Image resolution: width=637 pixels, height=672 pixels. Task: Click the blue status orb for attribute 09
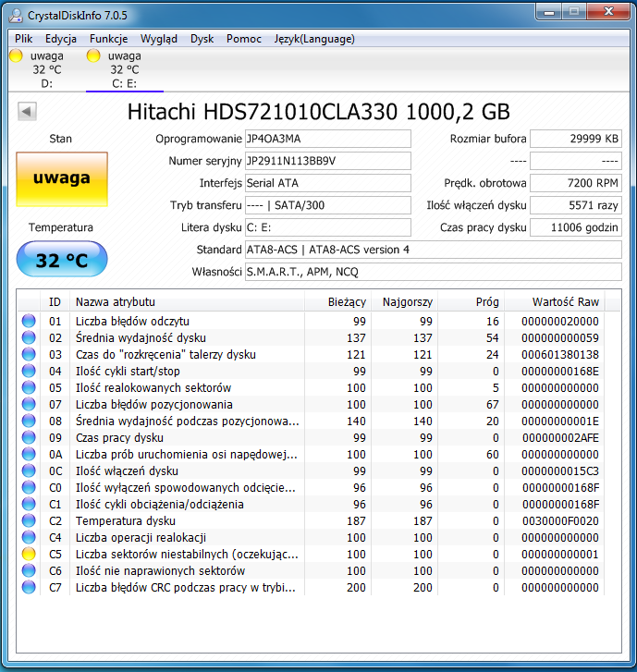pos(29,437)
